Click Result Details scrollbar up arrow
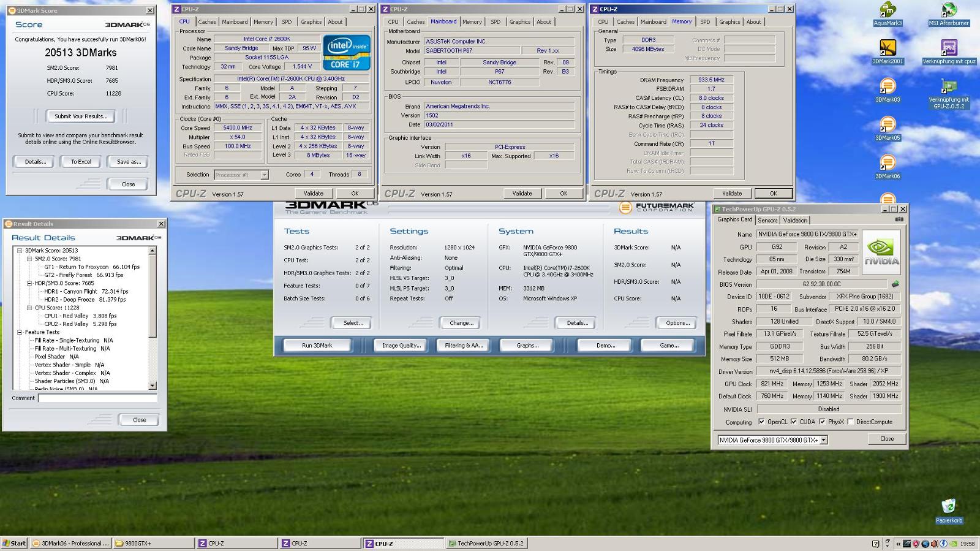Viewport: 980px width, 551px height. (x=153, y=251)
